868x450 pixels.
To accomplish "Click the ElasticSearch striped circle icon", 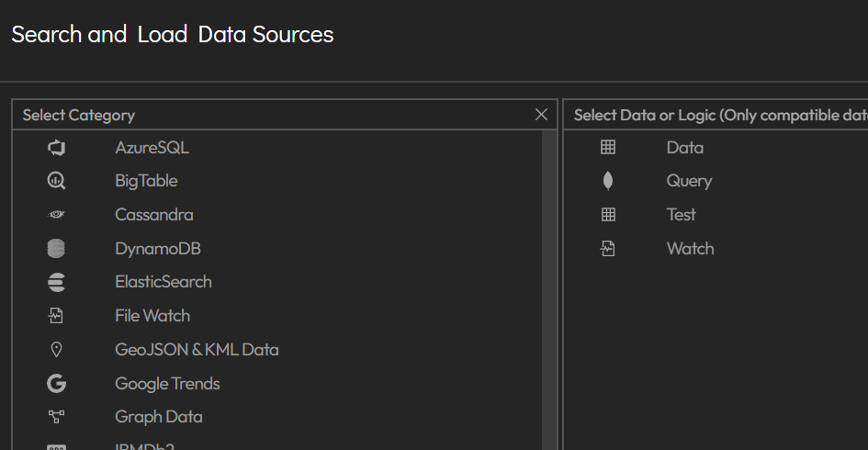I will (x=56, y=282).
